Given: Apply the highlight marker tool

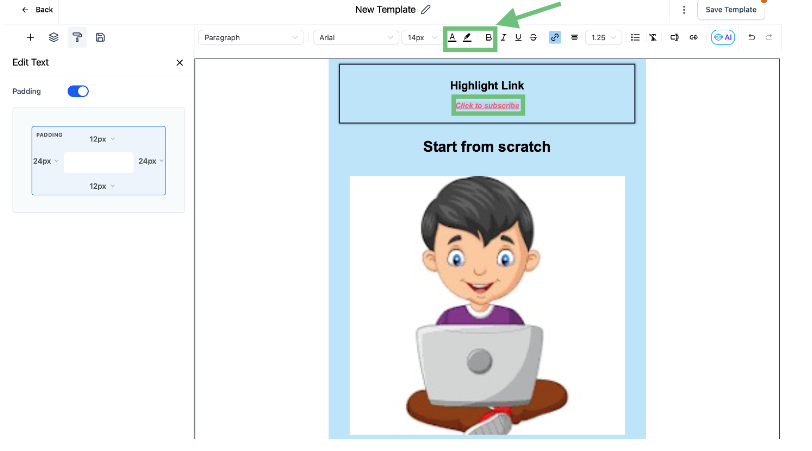Looking at the screenshot, I should point(467,37).
